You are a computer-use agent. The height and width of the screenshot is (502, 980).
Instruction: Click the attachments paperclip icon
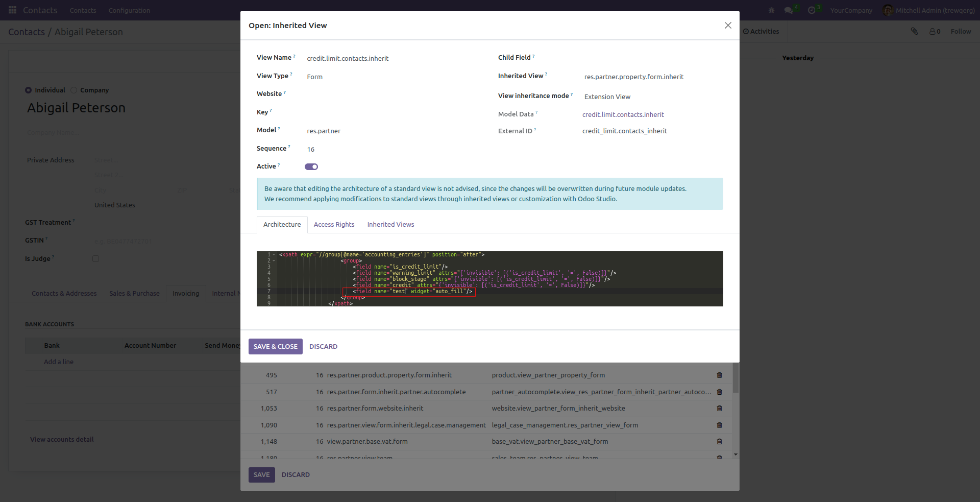pos(914,32)
